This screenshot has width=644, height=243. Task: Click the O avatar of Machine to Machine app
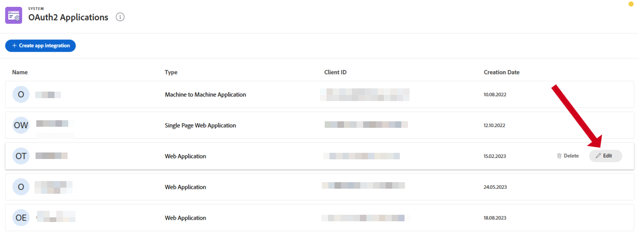click(x=21, y=95)
